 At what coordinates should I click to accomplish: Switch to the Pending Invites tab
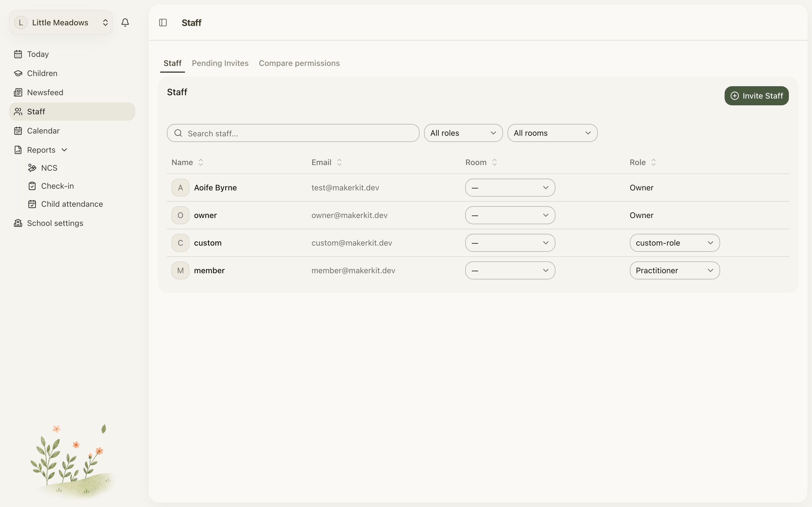point(220,63)
